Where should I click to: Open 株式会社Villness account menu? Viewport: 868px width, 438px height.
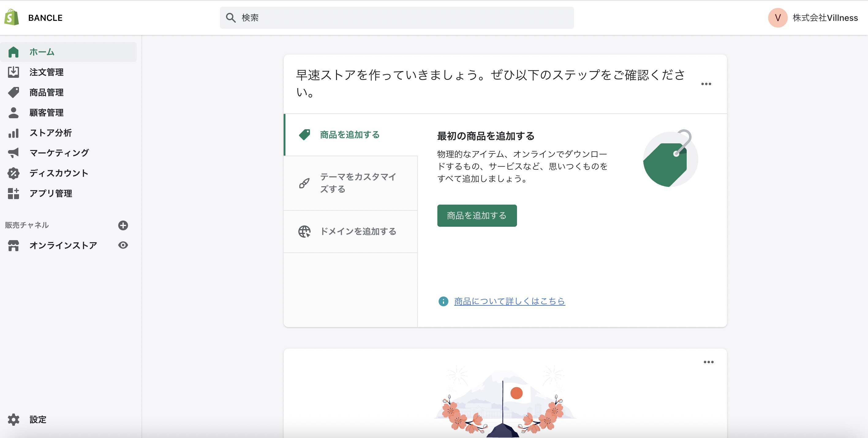pyautogui.click(x=813, y=18)
